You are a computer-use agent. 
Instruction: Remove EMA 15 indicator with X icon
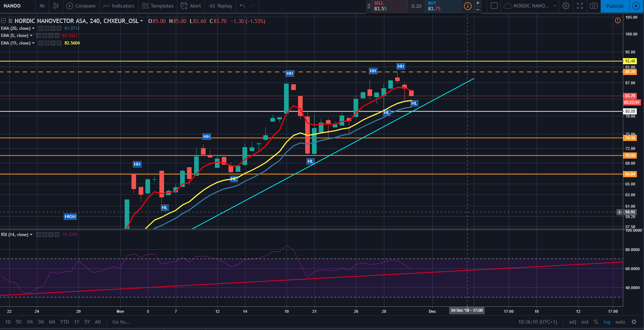point(59,43)
